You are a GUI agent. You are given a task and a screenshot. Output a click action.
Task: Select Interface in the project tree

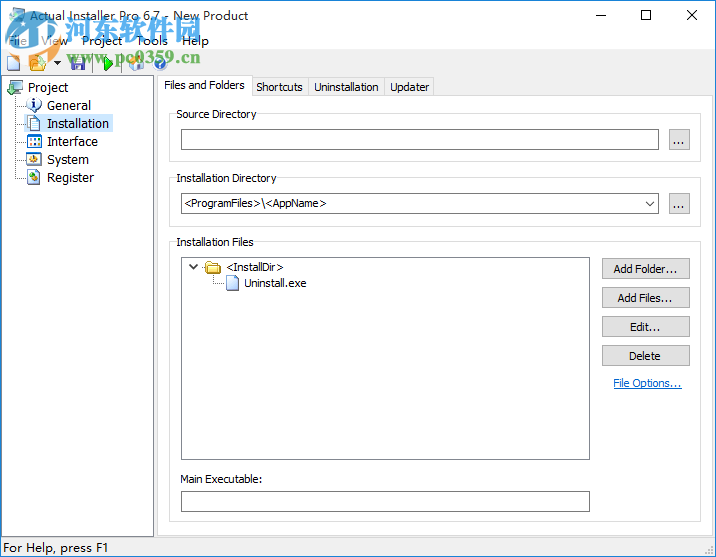(x=72, y=142)
